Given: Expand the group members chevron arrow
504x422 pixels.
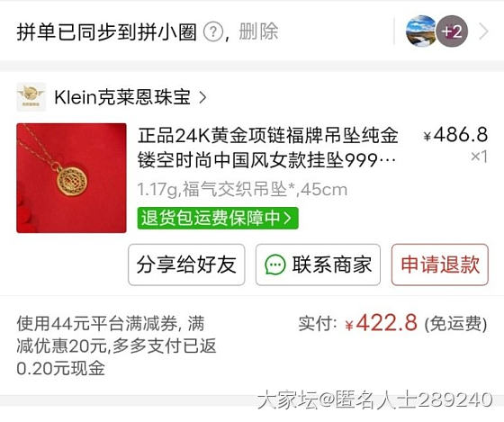Looking at the screenshot, I should point(483,31).
